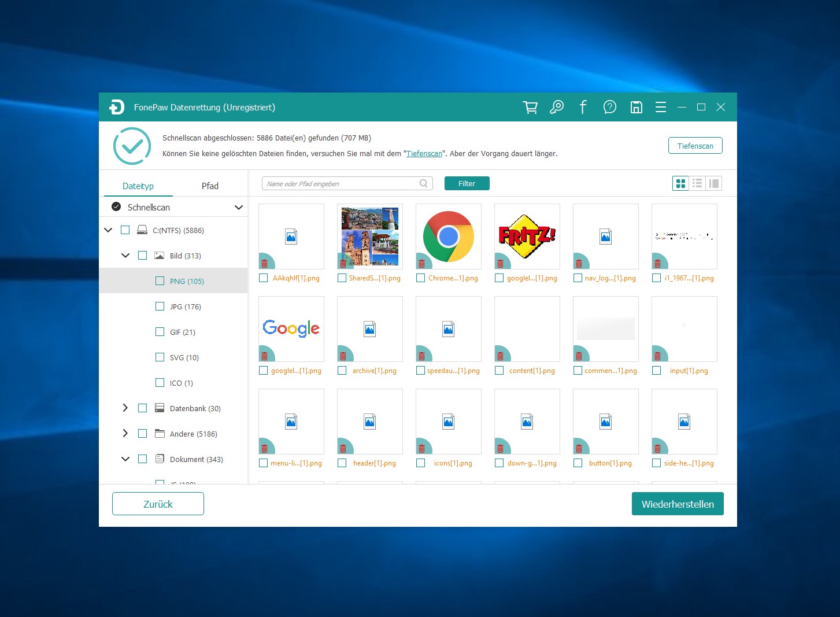The image size is (840, 617).
Task: Switch to detail preview view
Action: tap(714, 183)
